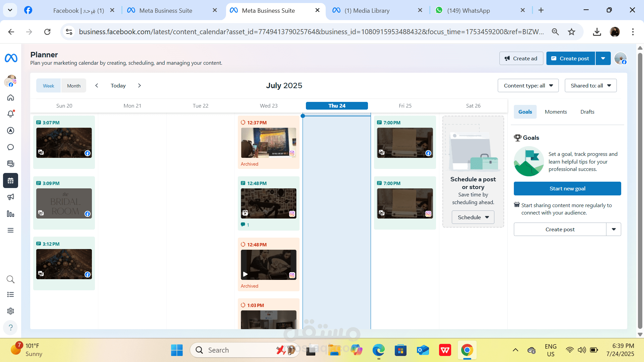Open a new browser tab
This screenshot has height=362, width=644.
click(x=541, y=10)
